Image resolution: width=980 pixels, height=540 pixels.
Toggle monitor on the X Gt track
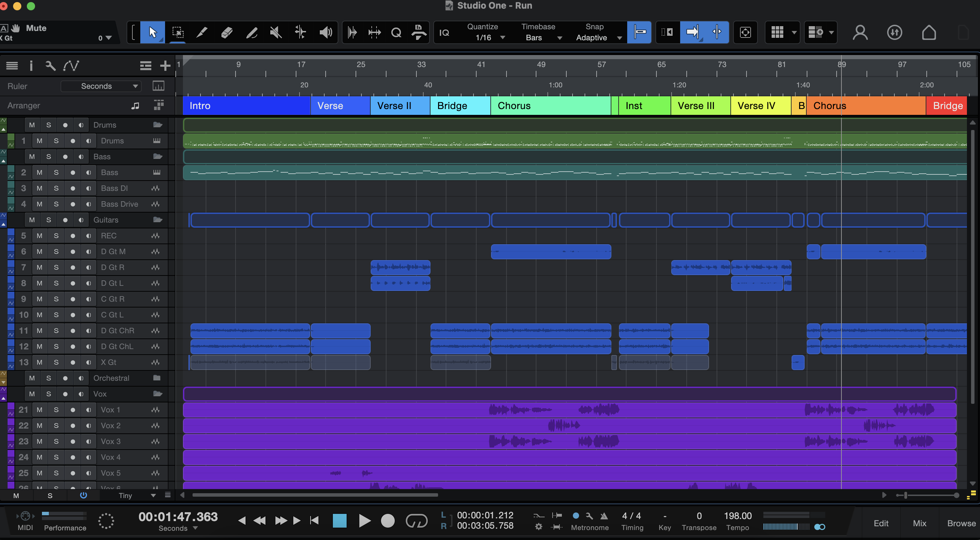(88, 362)
